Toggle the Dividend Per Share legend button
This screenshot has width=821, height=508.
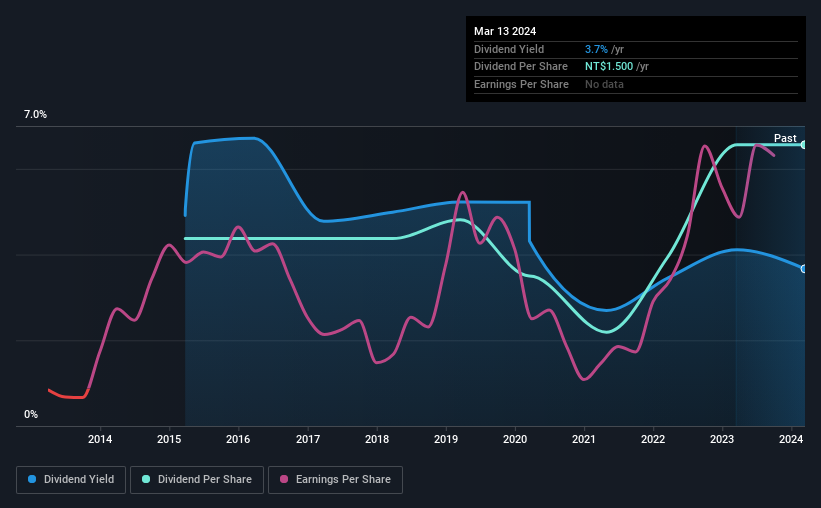click(197, 480)
